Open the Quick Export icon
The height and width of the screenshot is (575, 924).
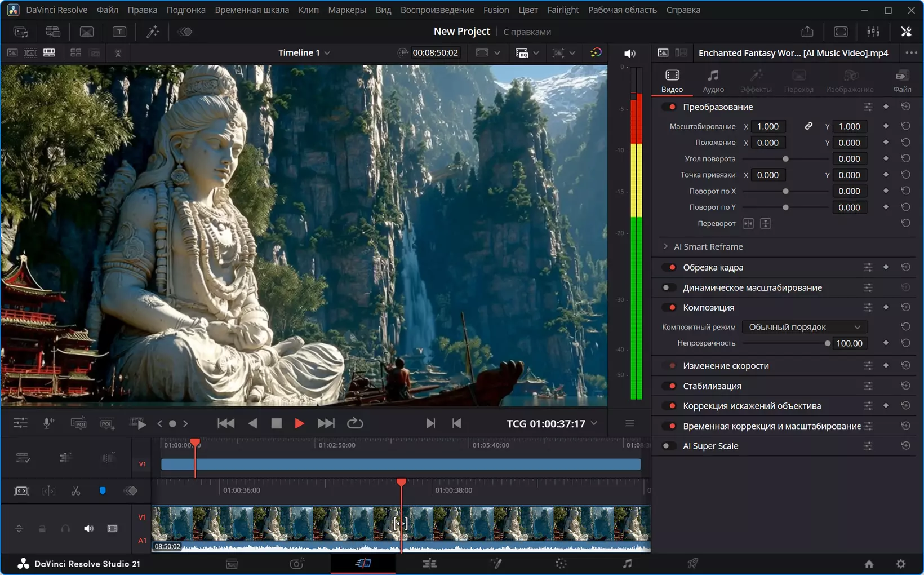[807, 32]
